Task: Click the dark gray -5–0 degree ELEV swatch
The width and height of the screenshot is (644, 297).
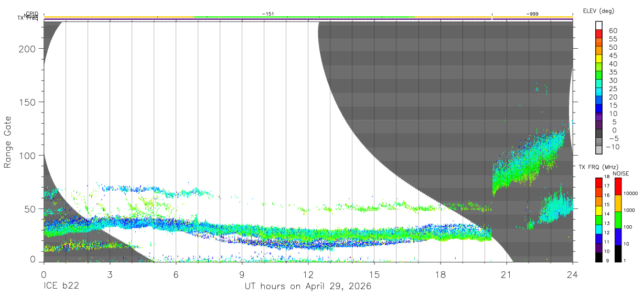Action: (599, 134)
